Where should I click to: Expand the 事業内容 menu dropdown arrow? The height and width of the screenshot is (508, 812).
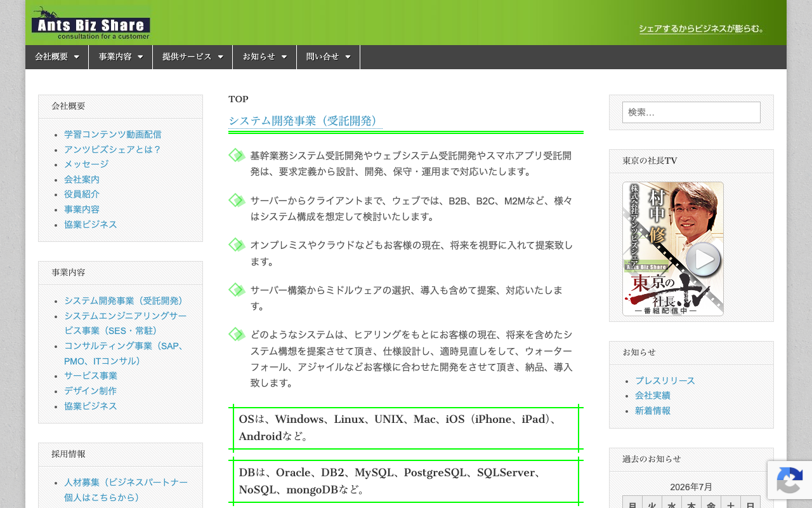140,57
